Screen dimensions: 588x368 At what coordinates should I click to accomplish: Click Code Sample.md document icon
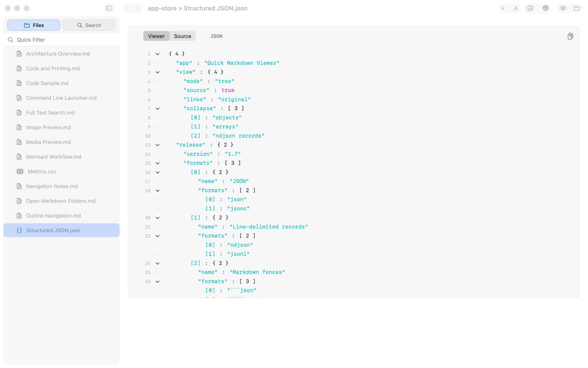click(x=19, y=83)
